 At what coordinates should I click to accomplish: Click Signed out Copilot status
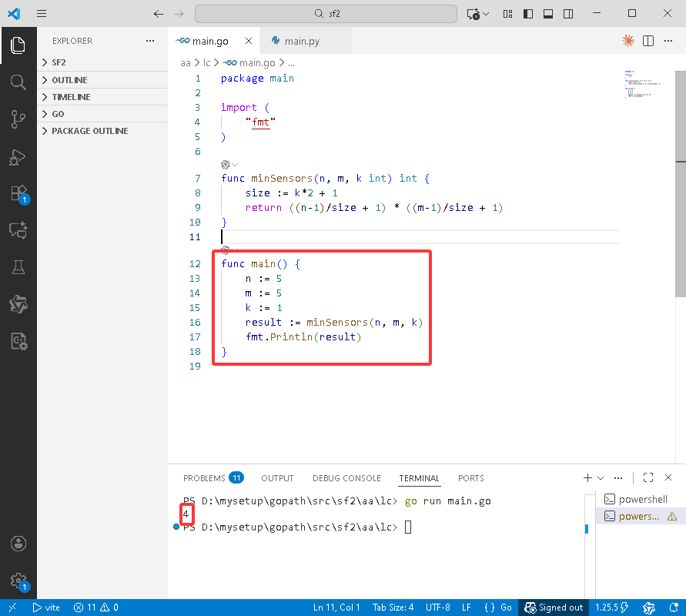point(554,608)
